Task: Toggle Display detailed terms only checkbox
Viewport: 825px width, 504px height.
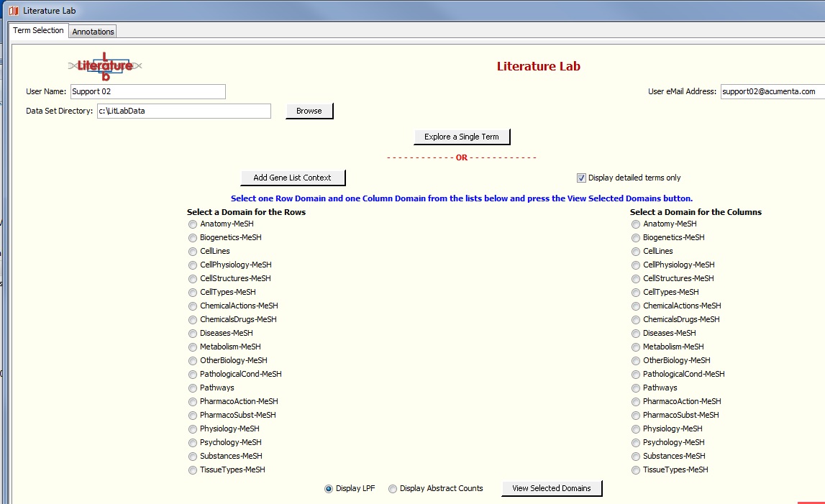Action: click(x=581, y=178)
